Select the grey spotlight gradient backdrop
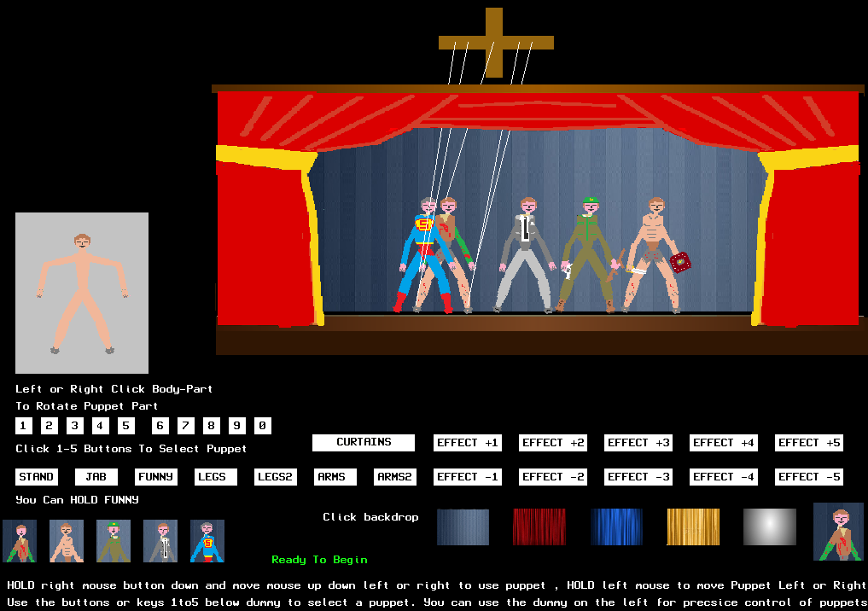Screen dimensions: 868x611 (x=770, y=527)
